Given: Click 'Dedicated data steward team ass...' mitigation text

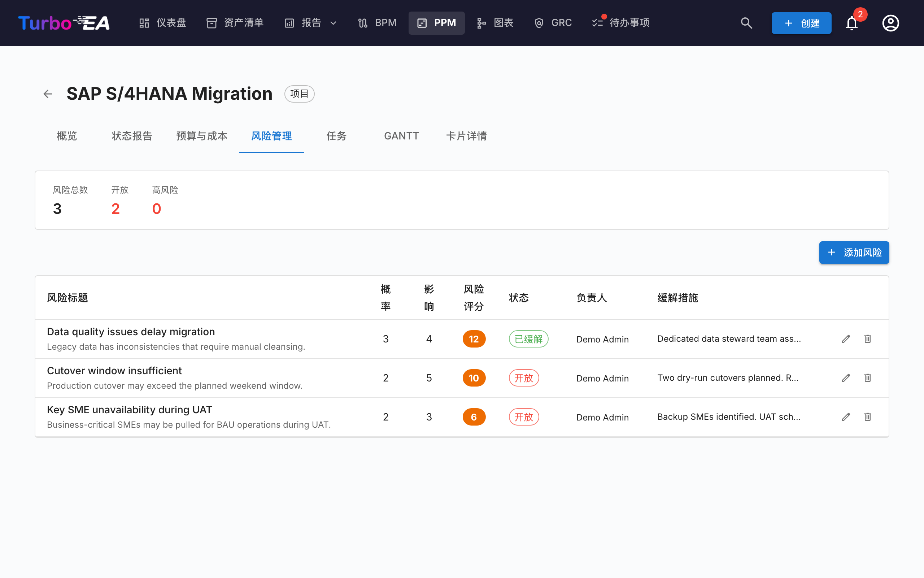Looking at the screenshot, I should (x=729, y=339).
